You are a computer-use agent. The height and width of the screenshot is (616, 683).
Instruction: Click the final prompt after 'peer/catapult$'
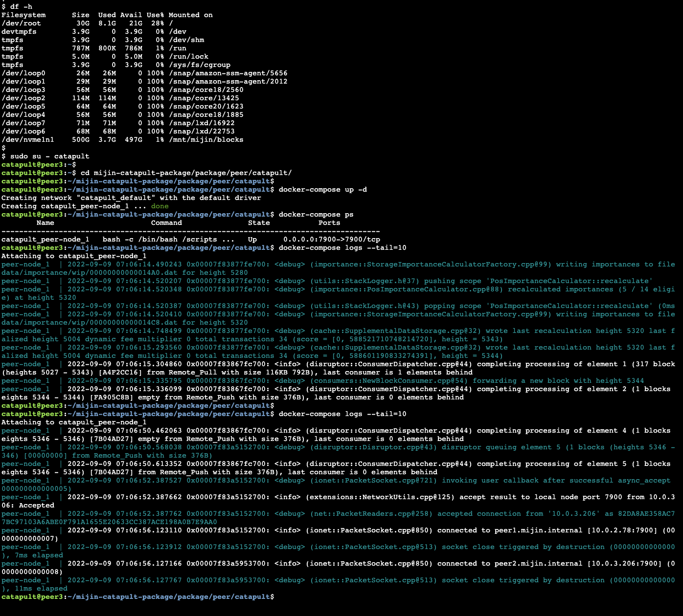pyautogui.click(x=277, y=596)
